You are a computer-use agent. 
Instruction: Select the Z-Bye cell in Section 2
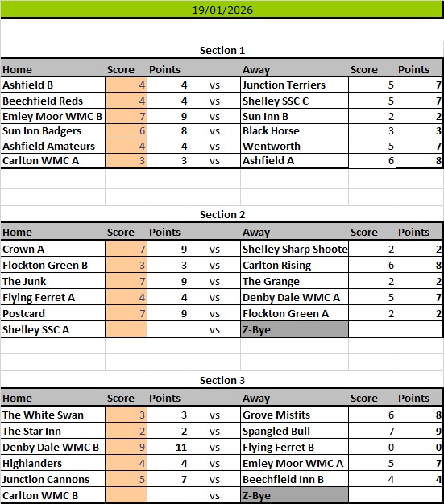(x=294, y=329)
